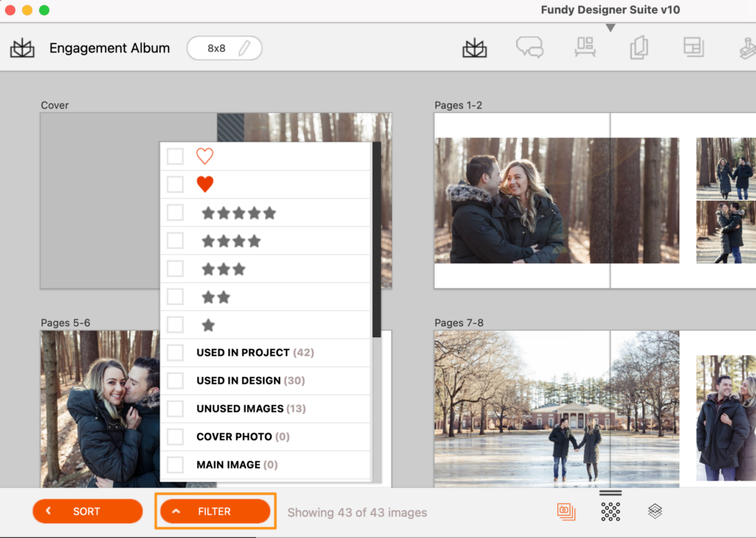Click the Engagement Album project title
This screenshot has width=756, height=538.
[x=109, y=48]
